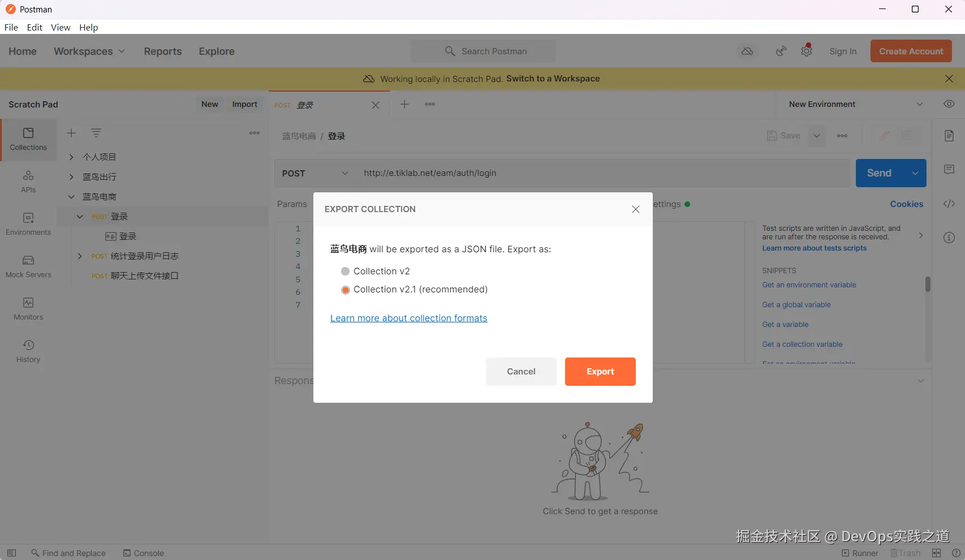
Task: Open the View menu
Action: [61, 27]
